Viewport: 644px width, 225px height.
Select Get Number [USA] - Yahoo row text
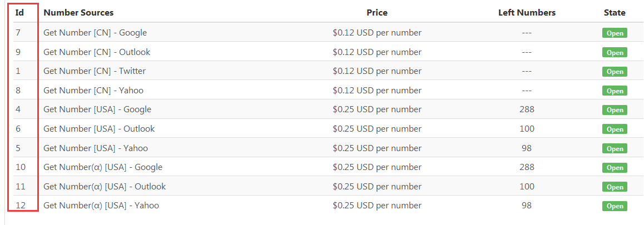(96, 148)
